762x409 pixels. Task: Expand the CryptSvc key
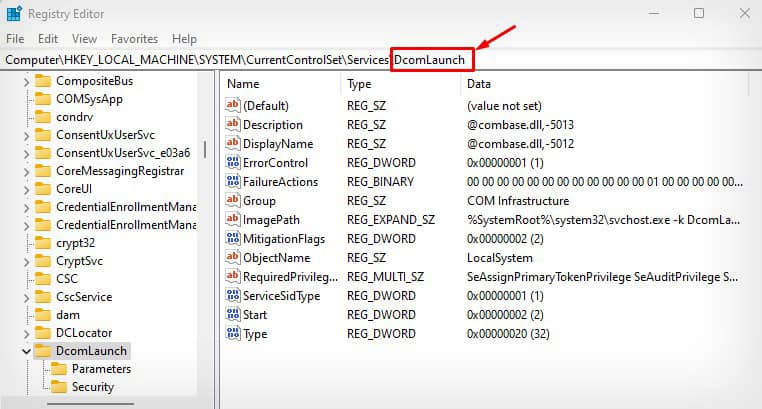tap(26, 262)
